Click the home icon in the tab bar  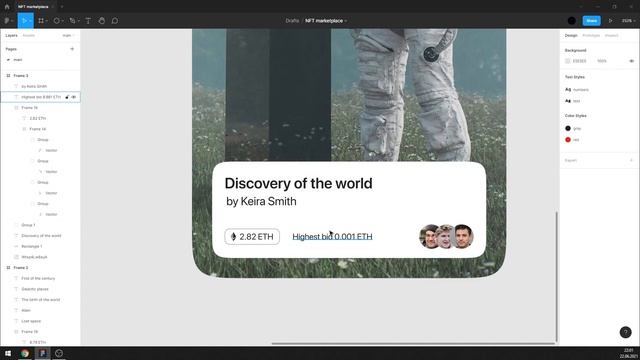(x=7, y=7)
